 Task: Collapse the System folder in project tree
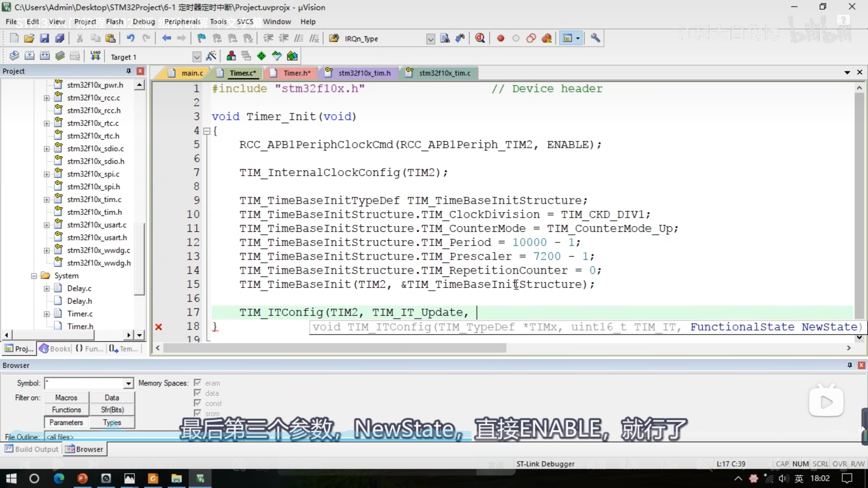click(x=34, y=276)
